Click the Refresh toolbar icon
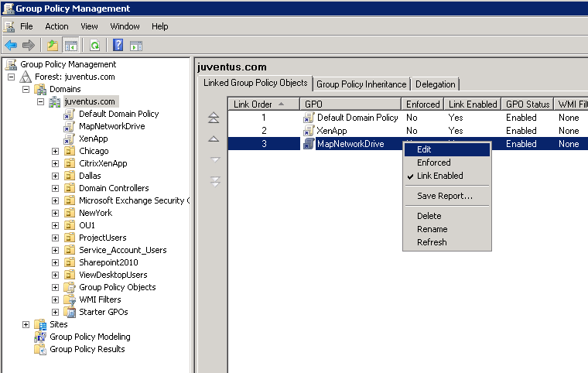Viewport: 588px width, 373px height. 95,46
